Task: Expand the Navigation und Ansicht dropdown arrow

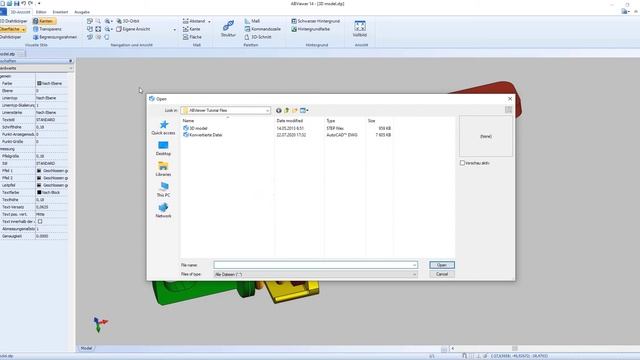Action: point(175,29)
